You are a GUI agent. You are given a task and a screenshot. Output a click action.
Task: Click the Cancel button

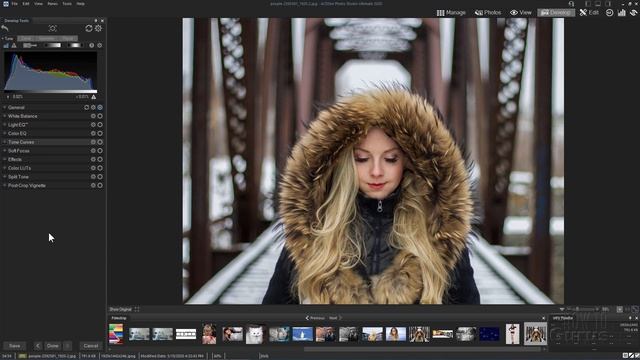91,346
